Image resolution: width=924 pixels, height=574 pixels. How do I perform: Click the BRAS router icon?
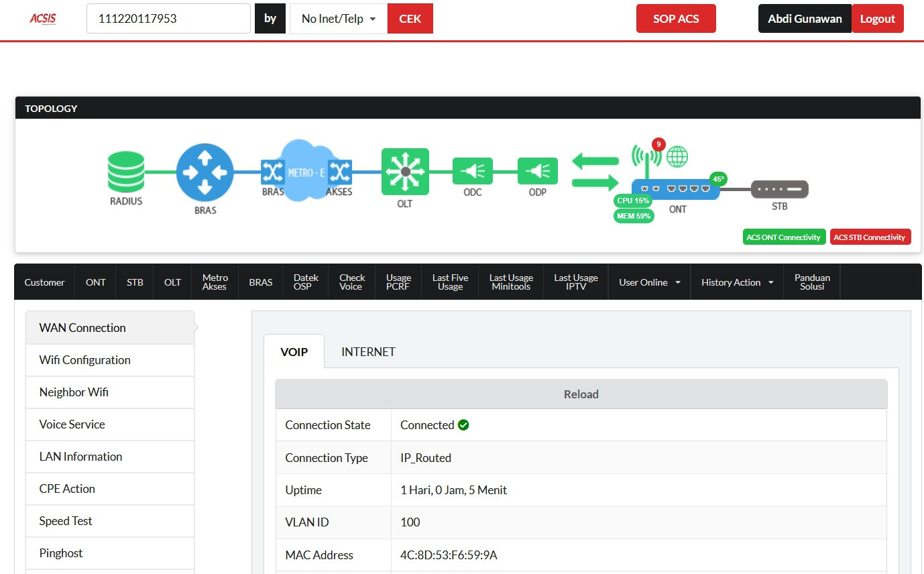(205, 172)
